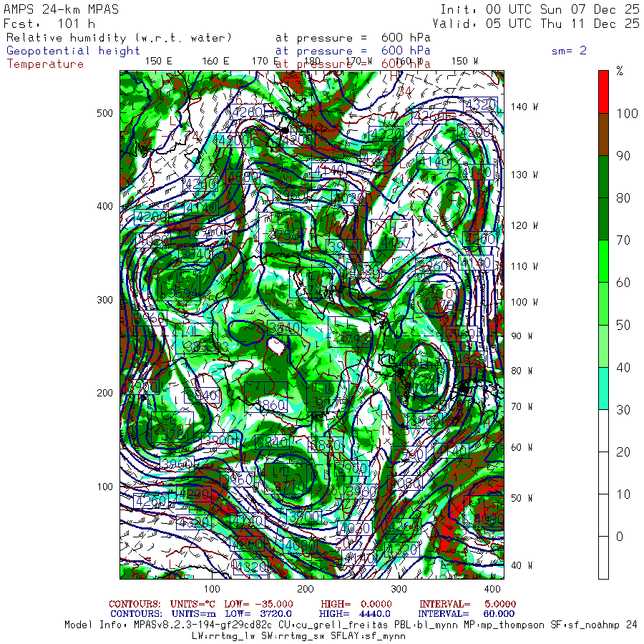
Task: Click the 'SFLAY:sf_mynn' surface layer text
Action: tap(368, 636)
